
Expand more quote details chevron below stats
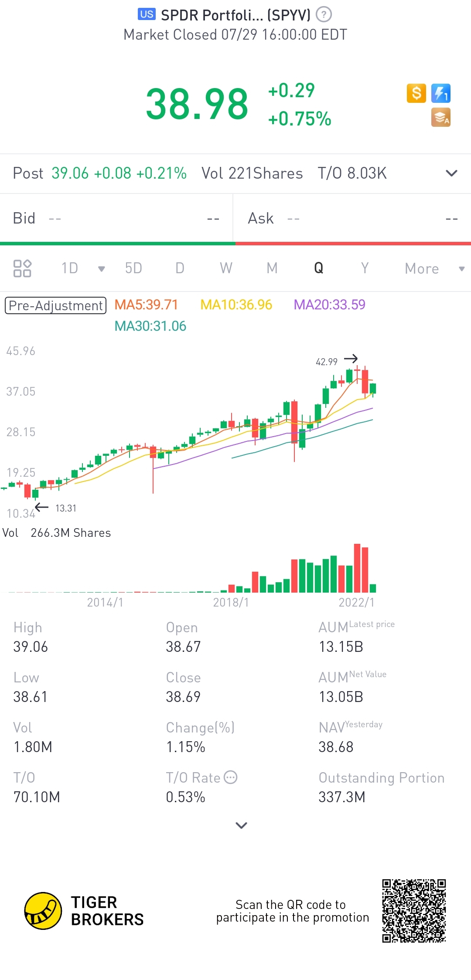241,825
